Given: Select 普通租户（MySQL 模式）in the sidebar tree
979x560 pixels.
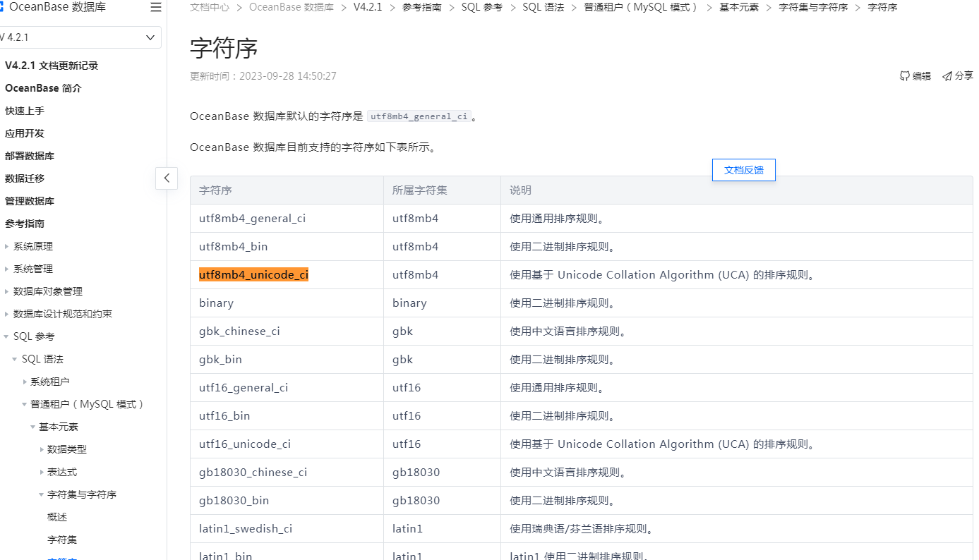Looking at the screenshot, I should coord(88,404).
